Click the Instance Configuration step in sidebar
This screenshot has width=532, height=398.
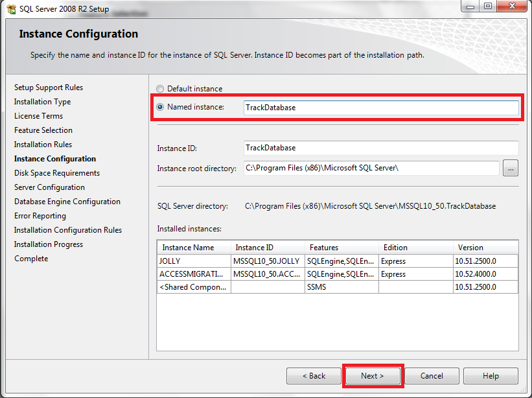coord(55,159)
